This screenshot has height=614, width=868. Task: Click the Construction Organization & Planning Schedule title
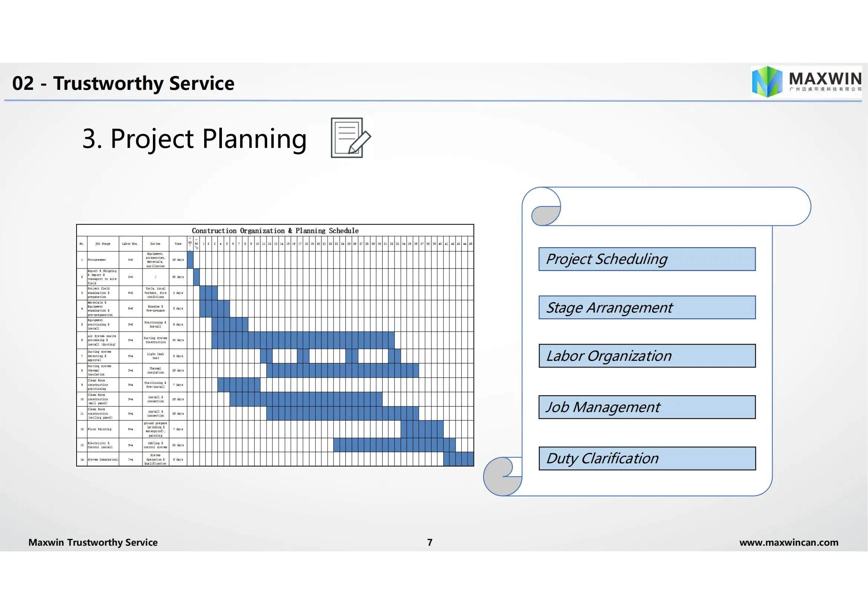pos(275,231)
